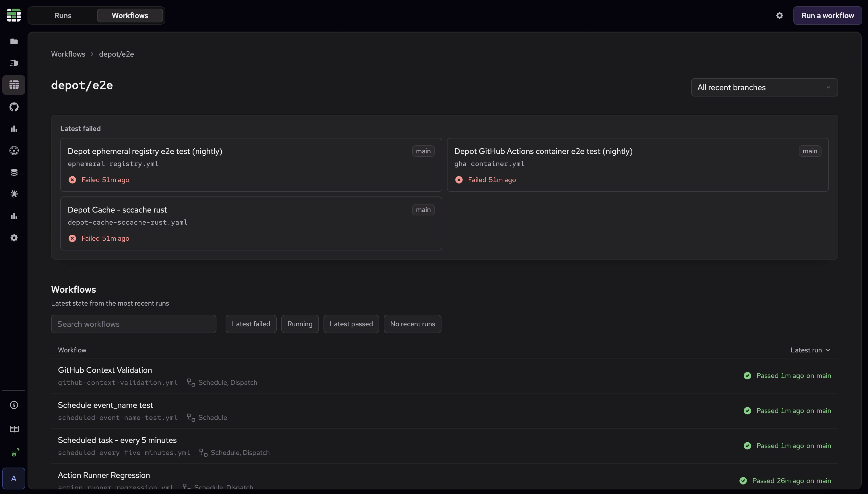The width and height of the screenshot is (868, 494).
Task: Select the workflows grid sidebar icon
Action: click(14, 85)
